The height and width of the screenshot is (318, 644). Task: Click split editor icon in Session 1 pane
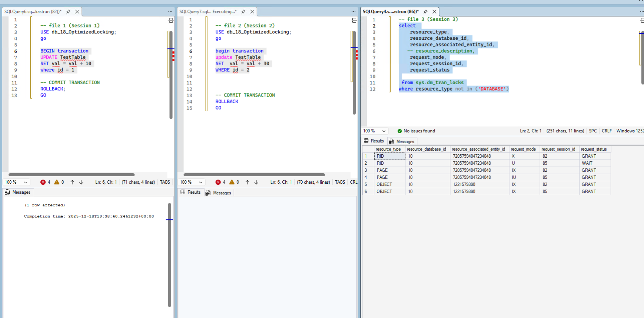171,20
